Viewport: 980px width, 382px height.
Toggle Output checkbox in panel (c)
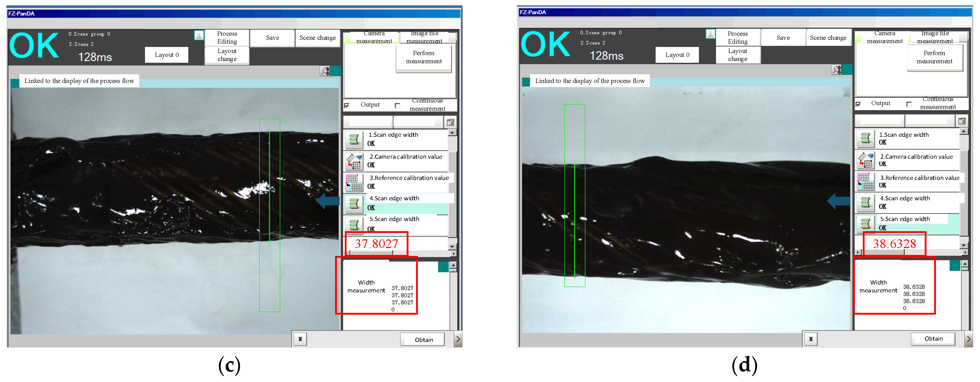(x=347, y=105)
